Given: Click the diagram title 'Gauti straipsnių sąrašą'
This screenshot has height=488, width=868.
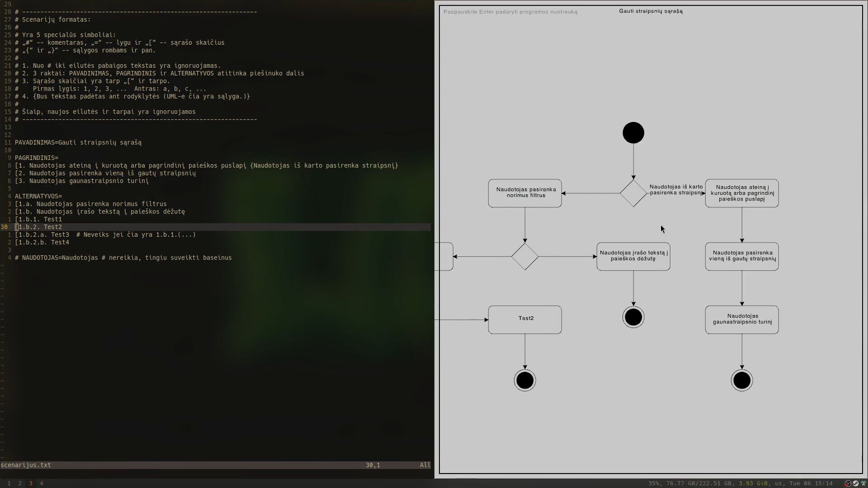Looking at the screenshot, I should 651,11.
